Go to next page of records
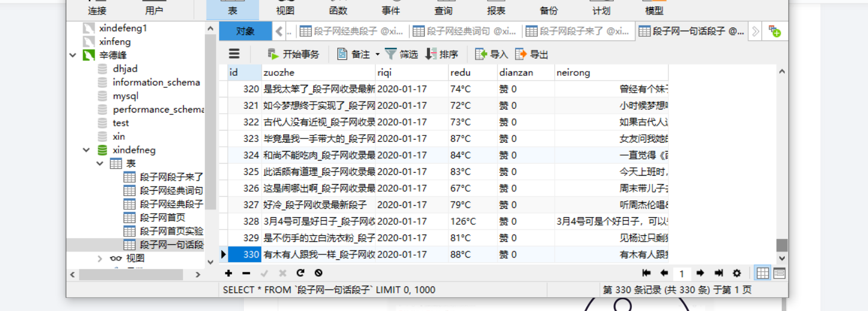 tap(700, 273)
